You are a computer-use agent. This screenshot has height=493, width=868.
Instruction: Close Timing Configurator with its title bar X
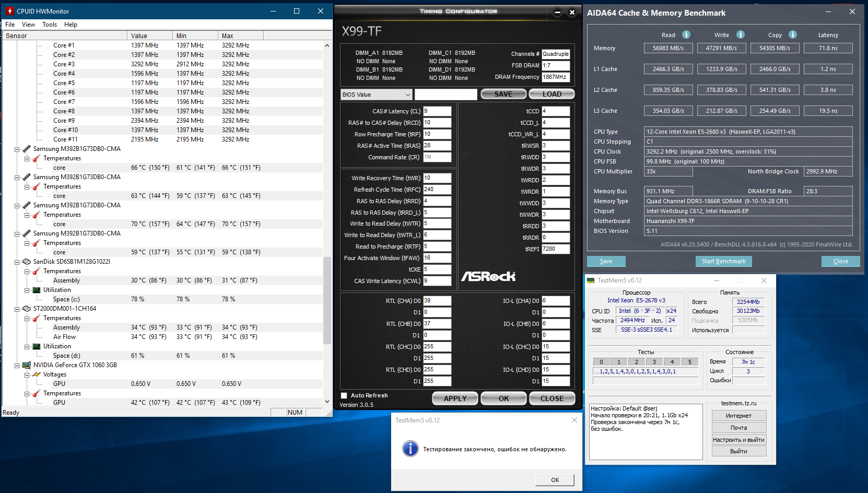[x=572, y=12]
